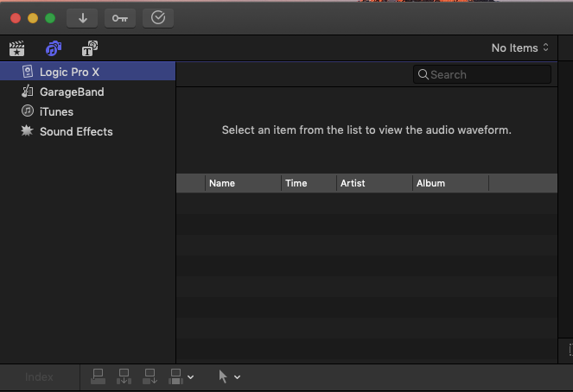Show Background Tasks checkmark button

pyautogui.click(x=157, y=17)
